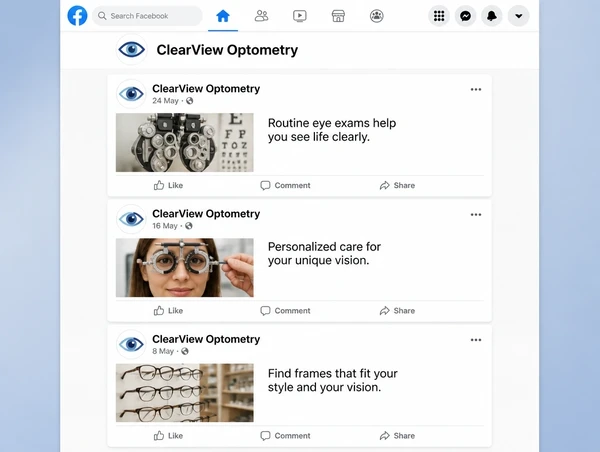
Task: Open the Watch video tab
Action: tap(300, 16)
